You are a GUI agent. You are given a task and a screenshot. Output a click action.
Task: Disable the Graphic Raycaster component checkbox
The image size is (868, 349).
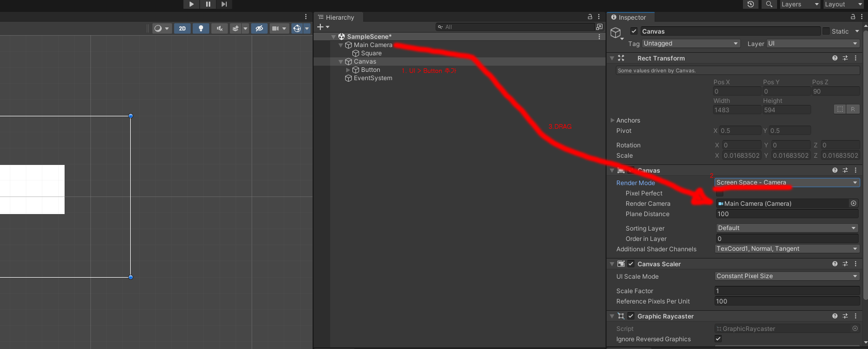click(x=631, y=316)
